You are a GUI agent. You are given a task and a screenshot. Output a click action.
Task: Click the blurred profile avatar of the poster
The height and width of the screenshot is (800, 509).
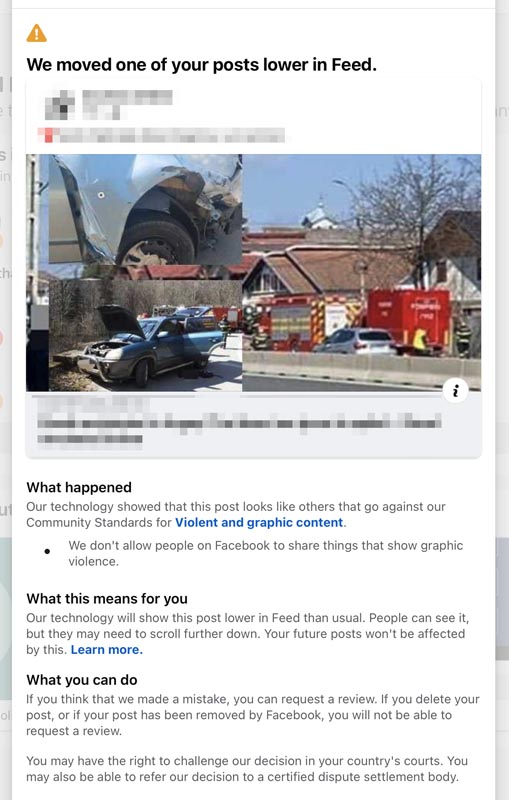(x=60, y=105)
